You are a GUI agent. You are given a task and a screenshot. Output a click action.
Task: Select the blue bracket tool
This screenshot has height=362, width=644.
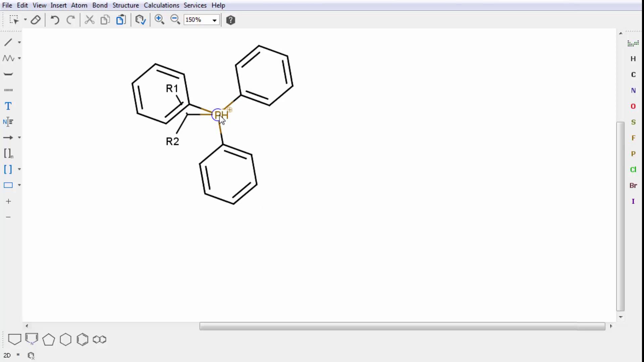click(8, 169)
